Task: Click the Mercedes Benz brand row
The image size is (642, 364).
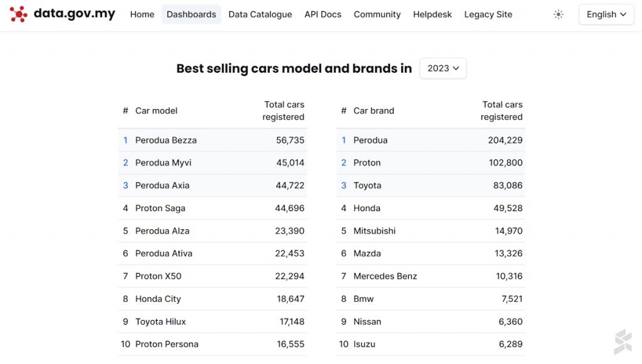Action: 431,276
